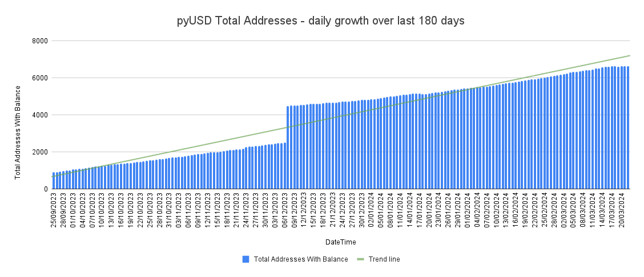This screenshot has width=644, height=277.
Task: Click the blue legend swatch for Total Addresses
Action: (246, 259)
